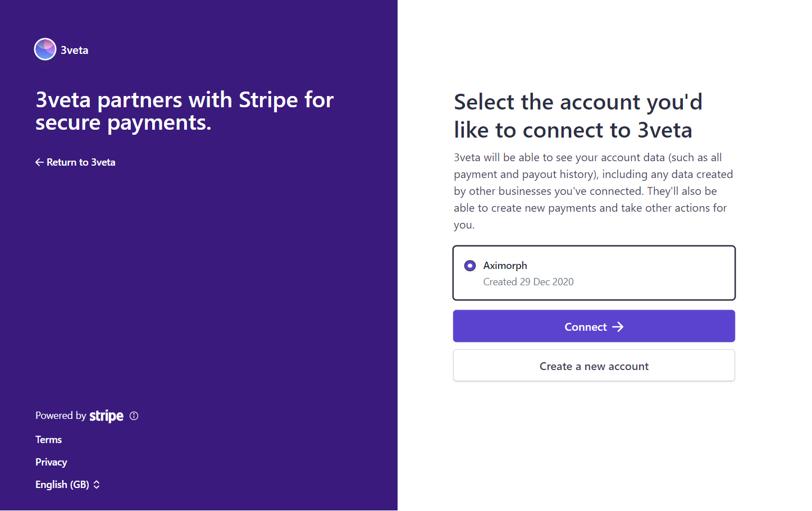Click the 3veta brand name text

coord(74,49)
